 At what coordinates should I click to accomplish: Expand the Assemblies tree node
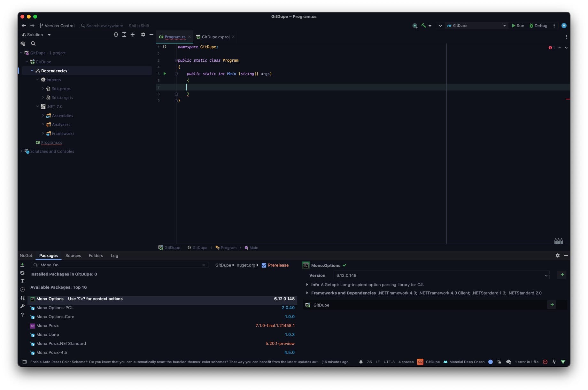pyautogui.click(x=43, y=115)
